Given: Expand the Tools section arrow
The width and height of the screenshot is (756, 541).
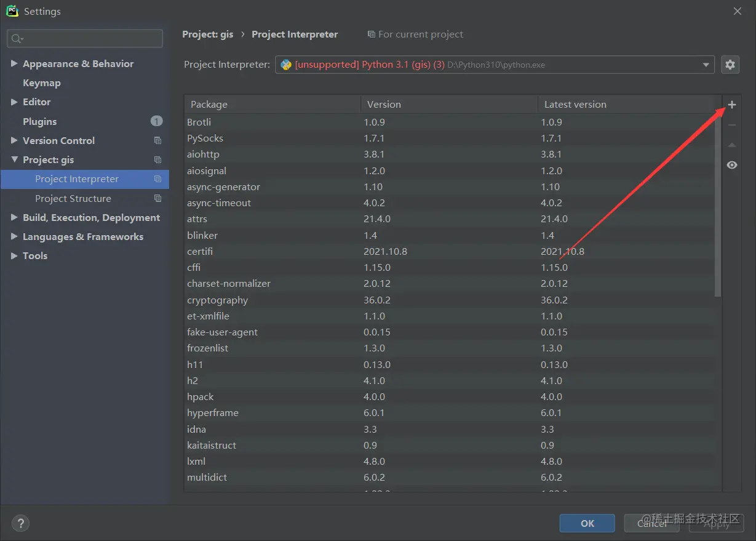Looking at the screenshot, I should [x=14, y=255].
